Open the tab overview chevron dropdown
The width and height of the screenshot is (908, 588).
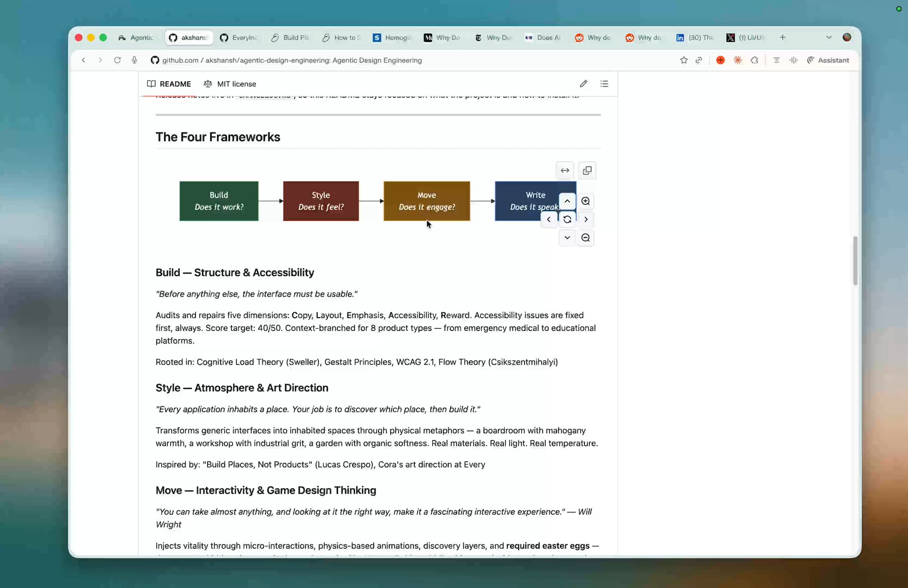829,37
